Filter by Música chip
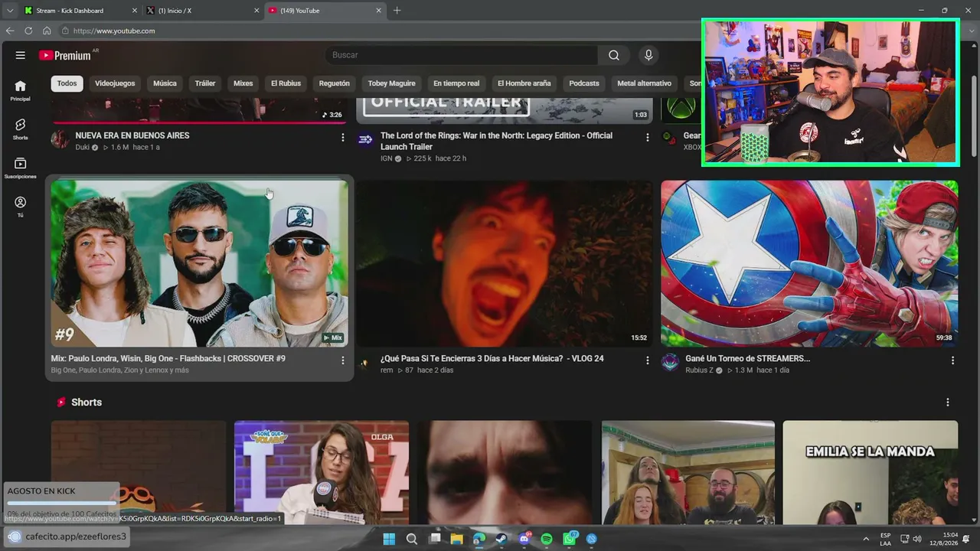This screenshot has width=980, height=551. 165,83
